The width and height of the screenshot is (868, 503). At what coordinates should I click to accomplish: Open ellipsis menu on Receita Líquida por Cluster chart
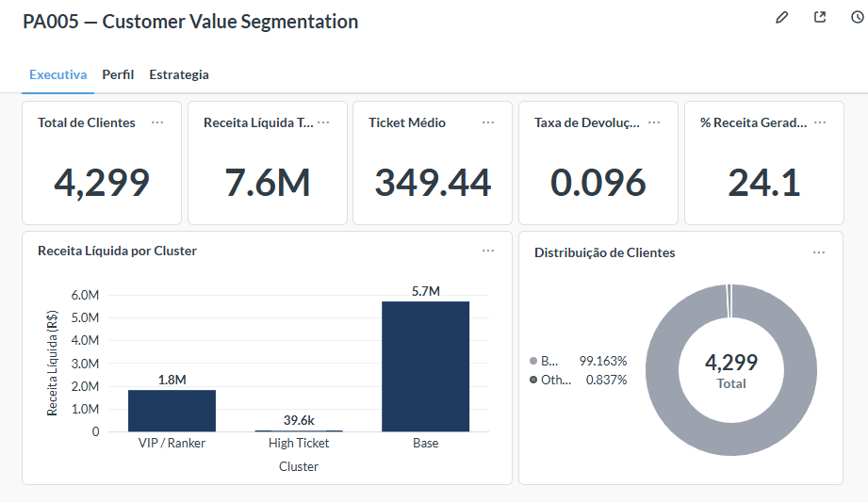(x=487, y=251)
